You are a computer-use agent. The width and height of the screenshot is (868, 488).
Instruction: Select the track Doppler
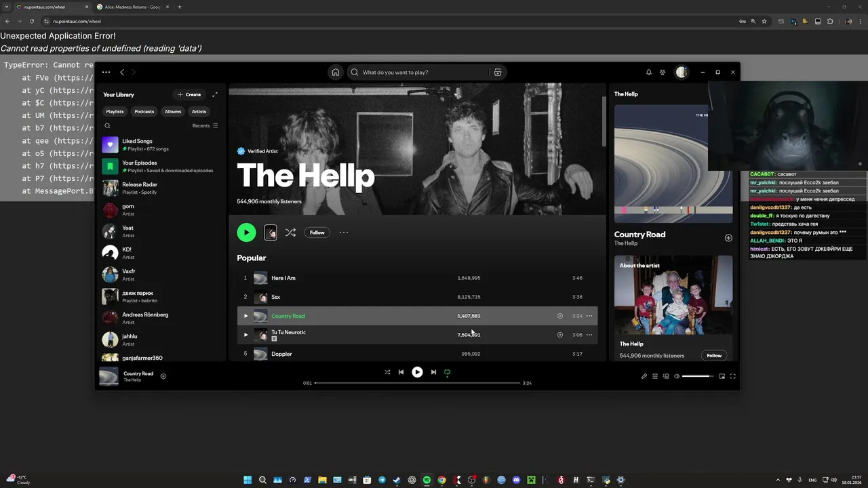pos(417,354)
